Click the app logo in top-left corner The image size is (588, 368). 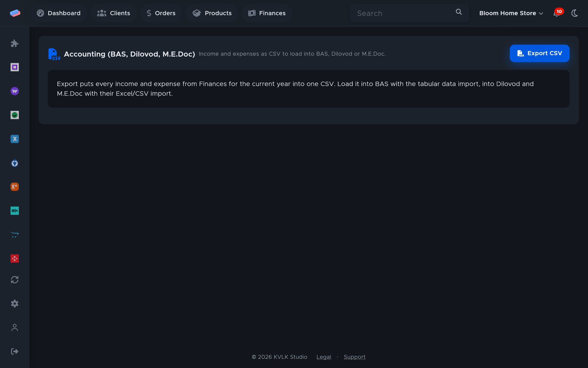pos(15,13)
